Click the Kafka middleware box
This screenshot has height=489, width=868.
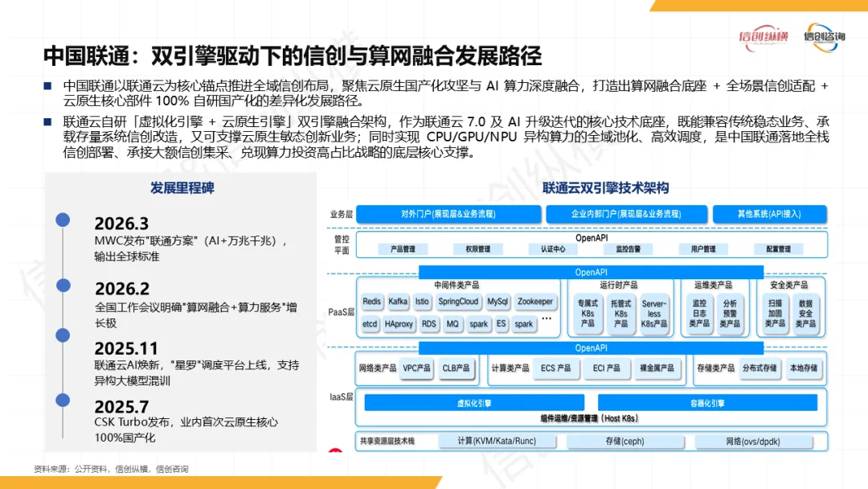tap(398, 302)
